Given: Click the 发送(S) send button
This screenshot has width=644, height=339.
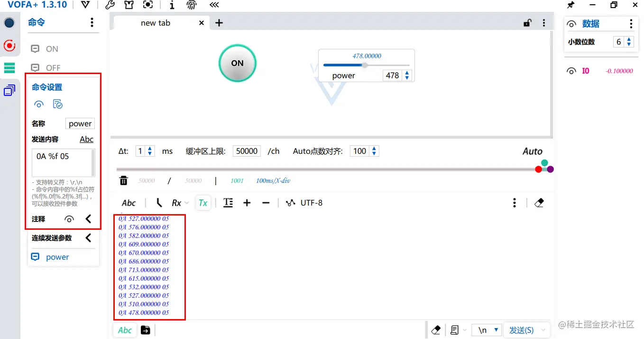Looking at the screenshot, I should tap(521, 330).
